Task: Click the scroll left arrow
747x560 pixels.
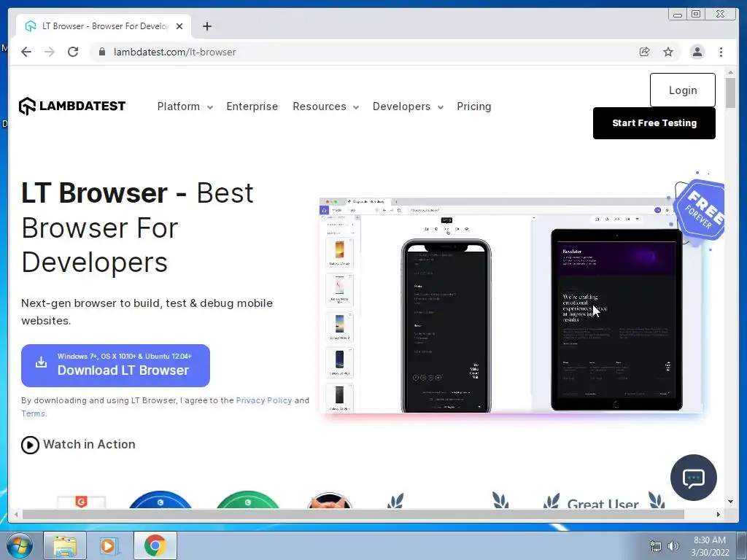Action: 16,514
